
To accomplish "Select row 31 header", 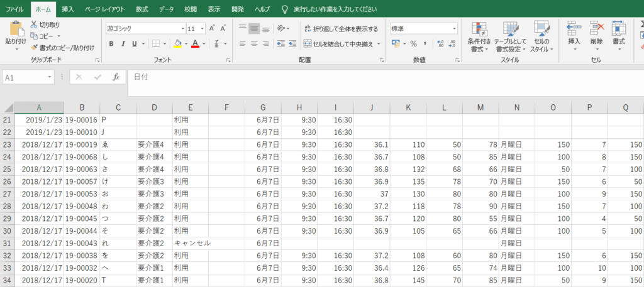I will click(x=8, y=242).
